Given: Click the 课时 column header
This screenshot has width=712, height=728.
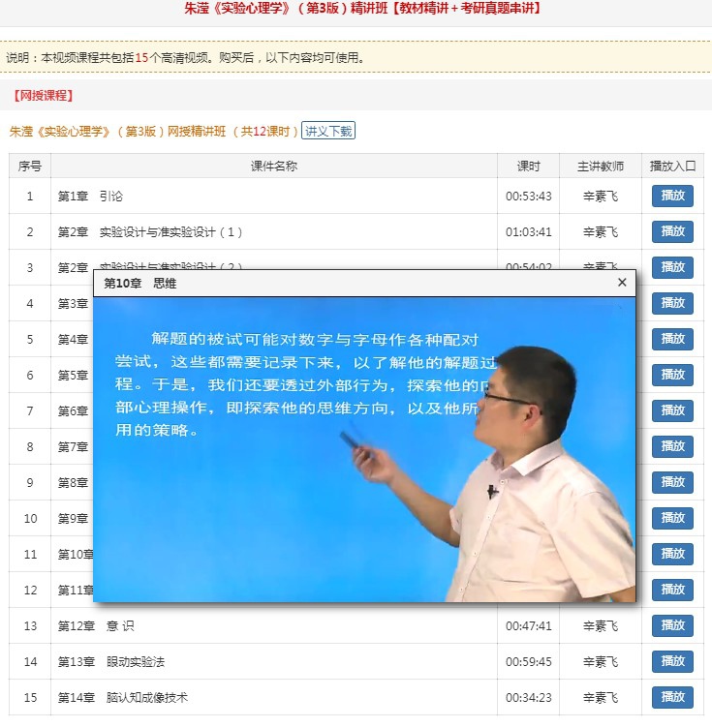Looking at the screenshot, I should [x=529, y=167].
